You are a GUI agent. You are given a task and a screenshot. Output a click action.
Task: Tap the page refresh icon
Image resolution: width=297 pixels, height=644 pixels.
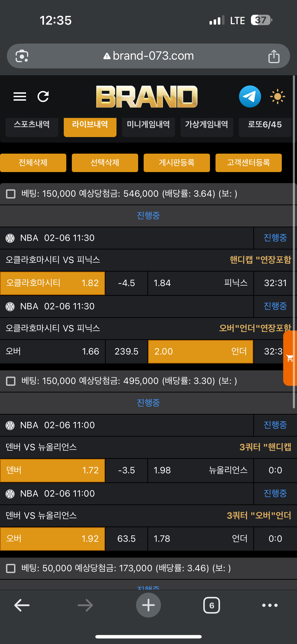pyautogui.click(x=43, y=97)
